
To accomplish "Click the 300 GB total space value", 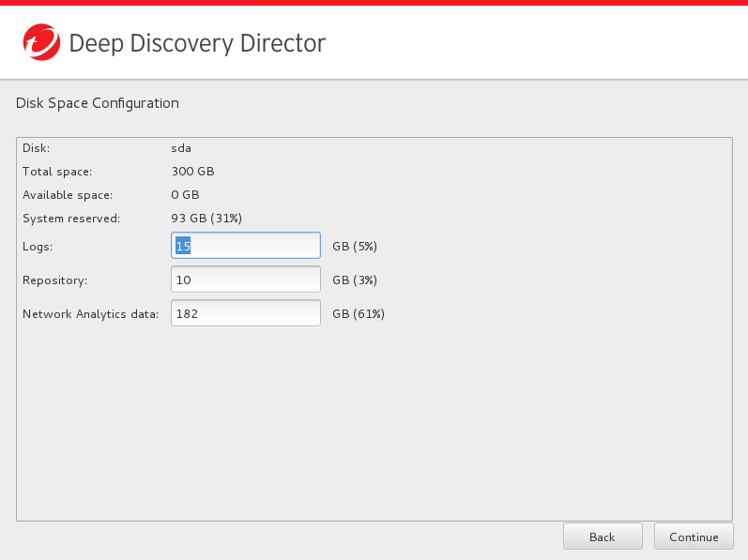I will [192, 172].
